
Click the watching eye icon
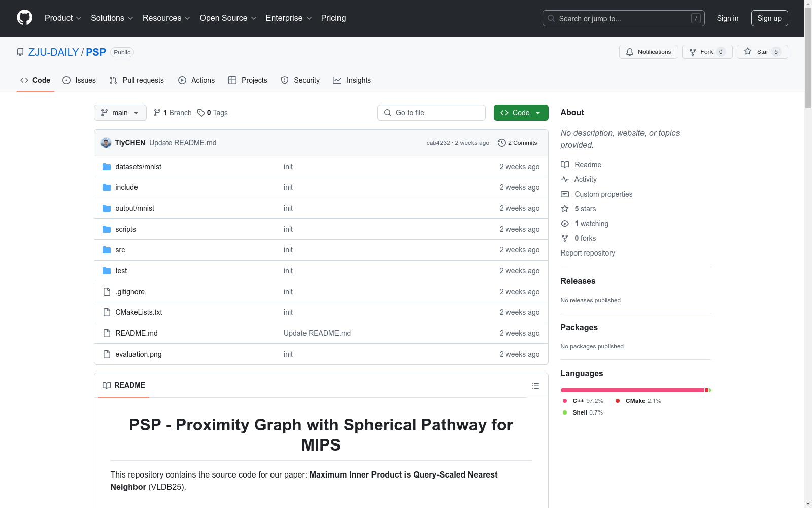click(565, 224)
